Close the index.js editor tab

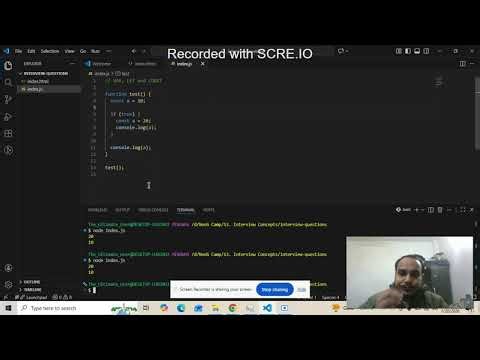pyautogui.click(x=202, y=64)
